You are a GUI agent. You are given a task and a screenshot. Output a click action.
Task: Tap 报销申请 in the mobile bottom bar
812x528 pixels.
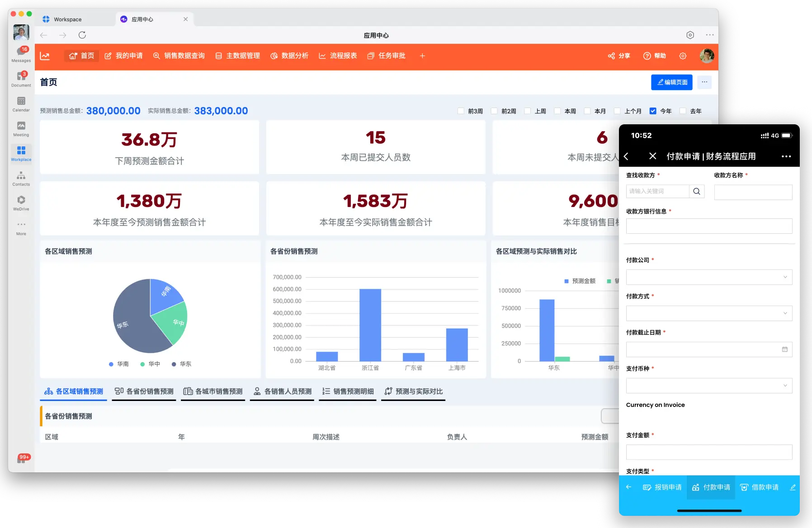pos(662,487)
